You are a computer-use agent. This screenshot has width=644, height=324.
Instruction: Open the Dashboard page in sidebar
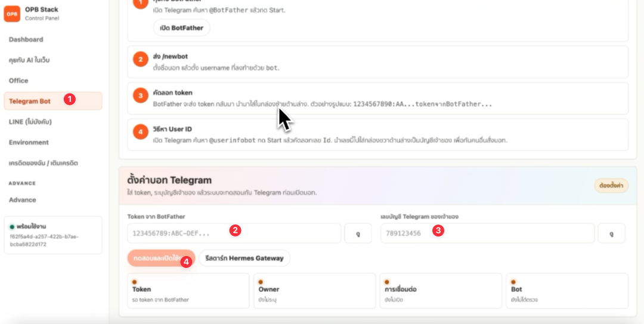[26, 39]
